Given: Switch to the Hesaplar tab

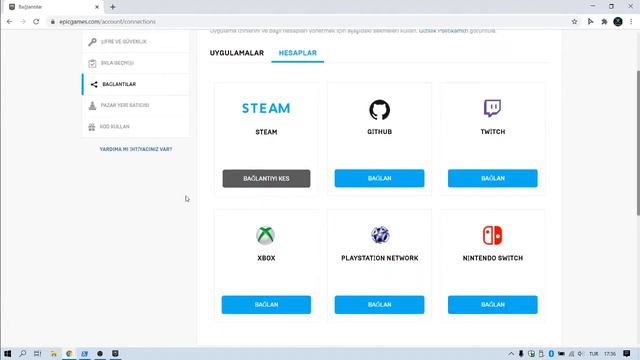Looking at the screenshot, I should pyautogui.click(x=298, y=53).
